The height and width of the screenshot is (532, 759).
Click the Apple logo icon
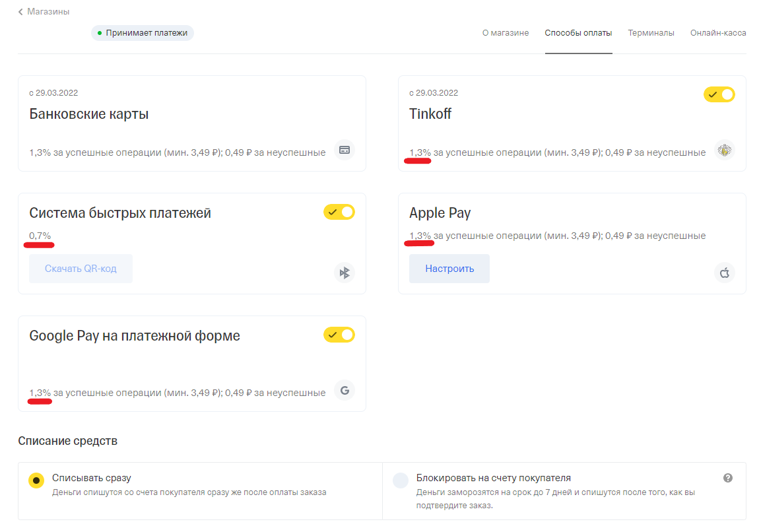pyautogui.click(x=724, y=273)
